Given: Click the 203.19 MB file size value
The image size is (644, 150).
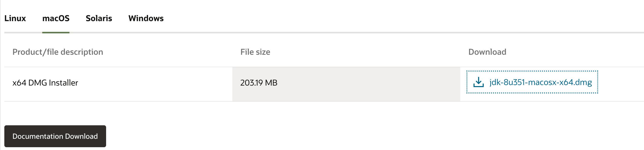Looking at the screenshot, I should coord(259,83).
